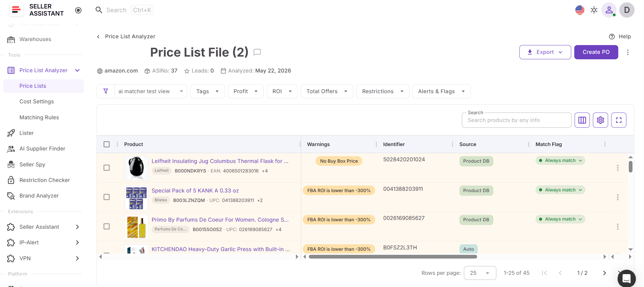Click the Seller Assistant logo icon
The width and height of the screenshot is (644, 287).
point(16,10)
